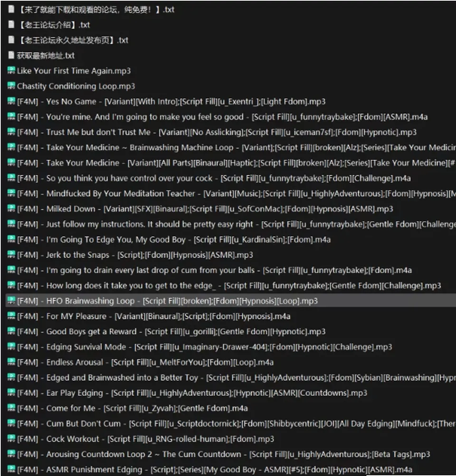Select the file 【老王论坛永久地址发布页】.txt
Image resolution: width=456 pixels, height=476 pixels.
pyautogui.click(x=73, y=40)
